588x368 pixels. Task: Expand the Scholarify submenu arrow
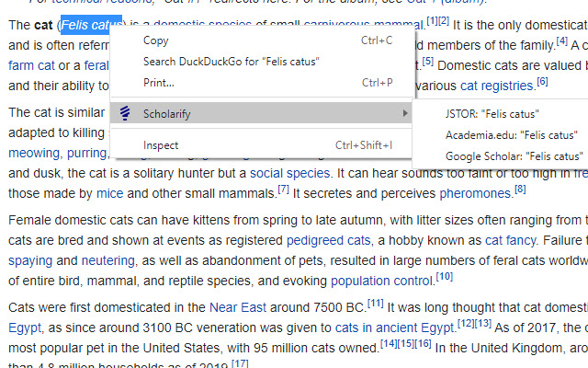404,113
